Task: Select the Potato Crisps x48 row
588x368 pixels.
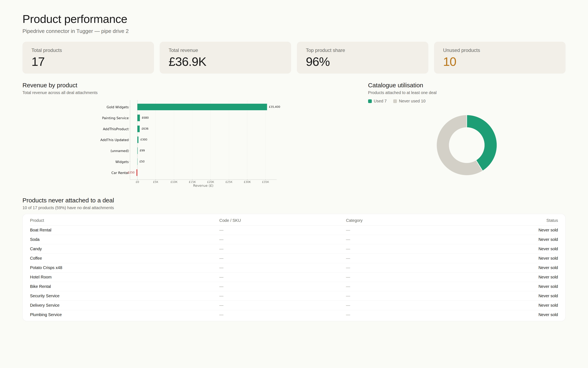Action: 294,268
